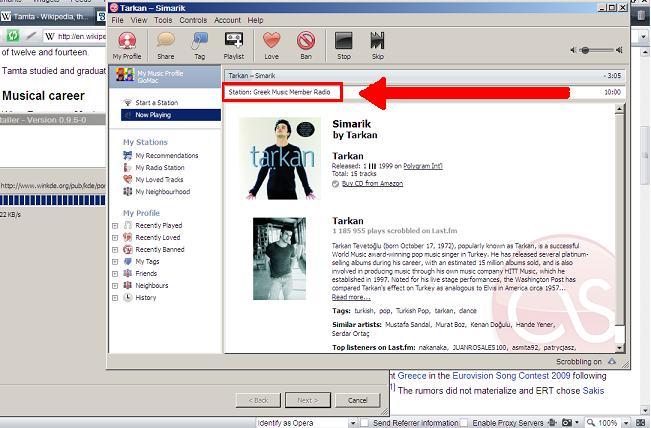Click the My Recommendations station icon

(x=127, y=155)
